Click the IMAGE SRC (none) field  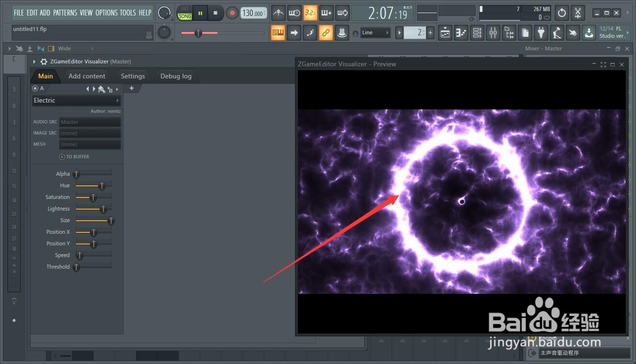90,133
